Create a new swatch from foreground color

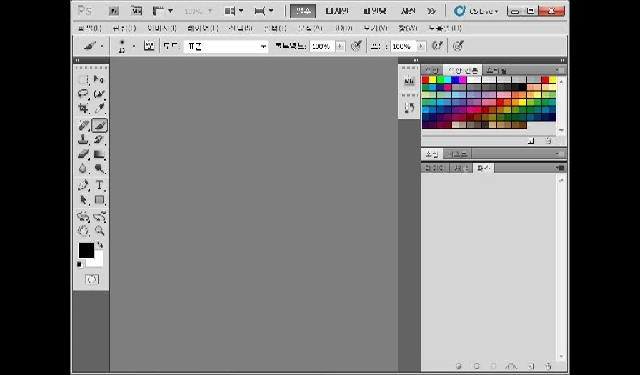tap(531, 141)
